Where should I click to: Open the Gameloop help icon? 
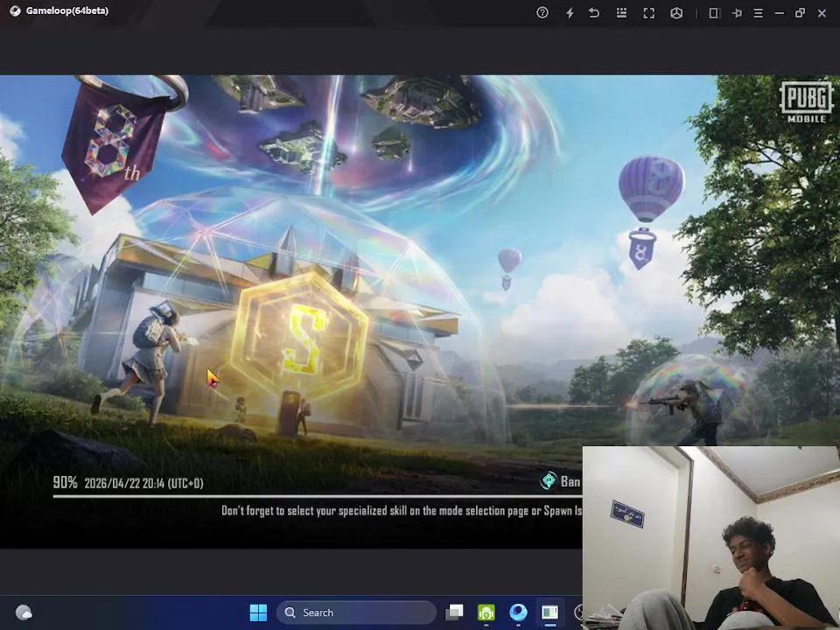click(x=542, y=12)
